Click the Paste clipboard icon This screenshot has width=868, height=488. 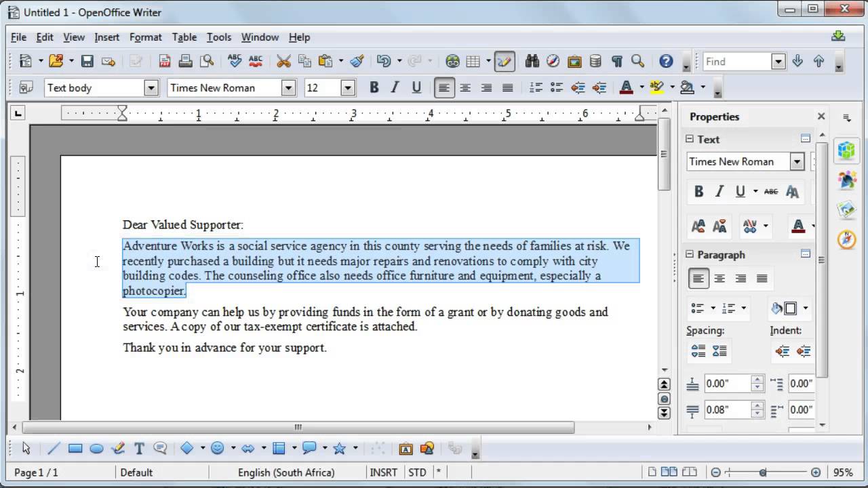(325, 62)
